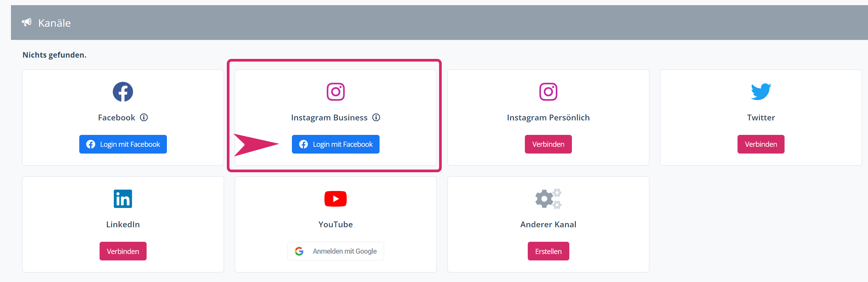Viewport: 868px width, 282px height.
Task: Click the gears icon for Anderer Kanal
Action: 548,199
